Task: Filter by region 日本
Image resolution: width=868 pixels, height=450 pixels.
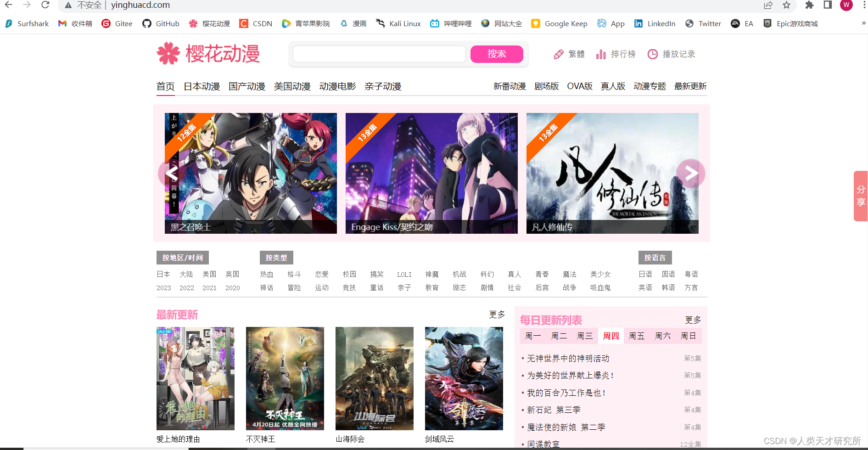Action: click(x=163, y=274)
